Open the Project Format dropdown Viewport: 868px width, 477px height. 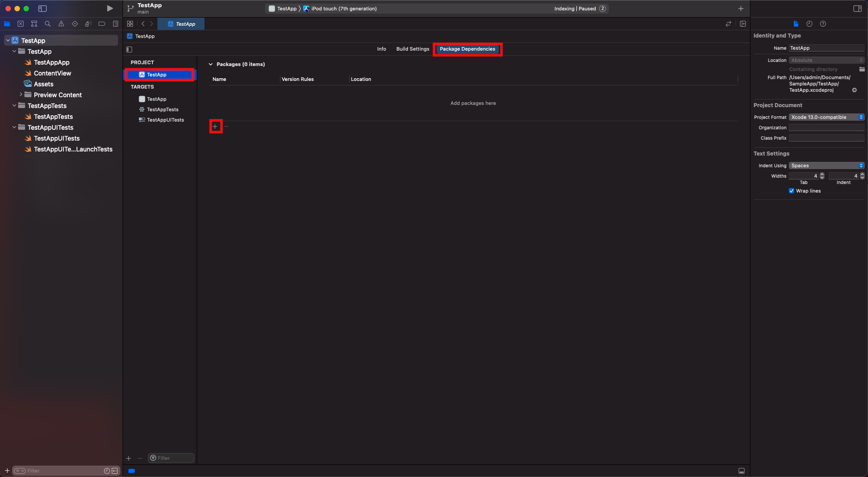point(827,117)
